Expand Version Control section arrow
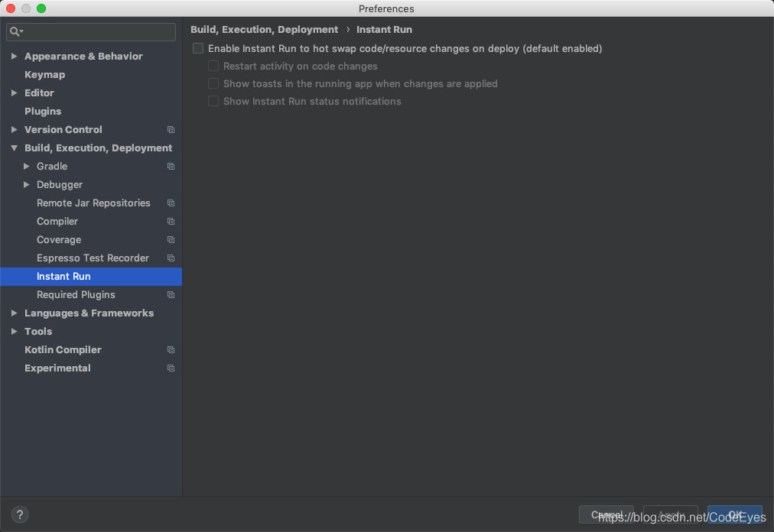Viewport: 774px width, 532px height. [x=15, y=129]
